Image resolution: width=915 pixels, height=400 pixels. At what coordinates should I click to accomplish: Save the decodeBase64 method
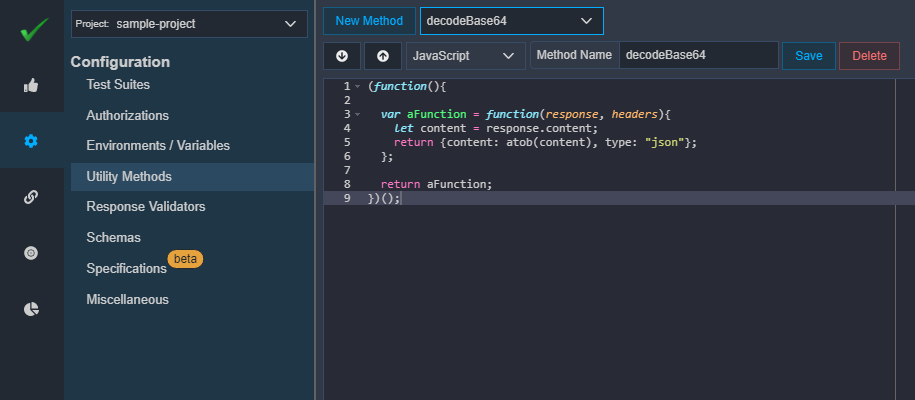click(x=809, y=56)
